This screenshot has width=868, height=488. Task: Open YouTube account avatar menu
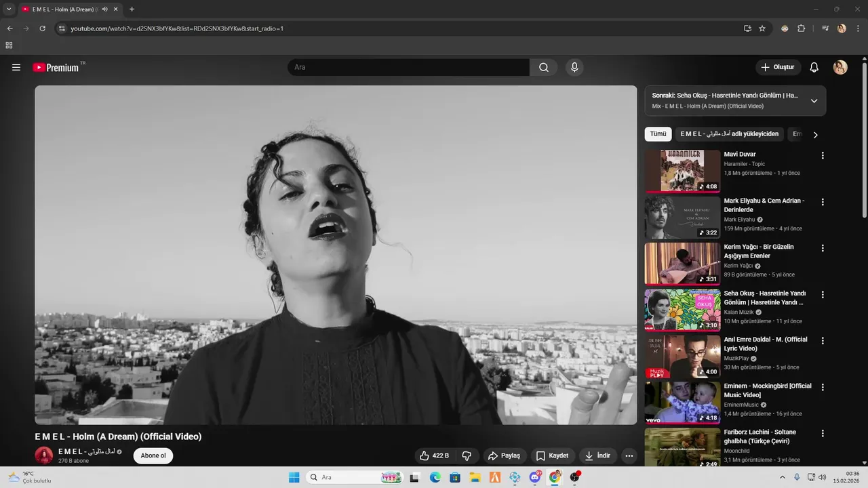(x=840, y=67)
